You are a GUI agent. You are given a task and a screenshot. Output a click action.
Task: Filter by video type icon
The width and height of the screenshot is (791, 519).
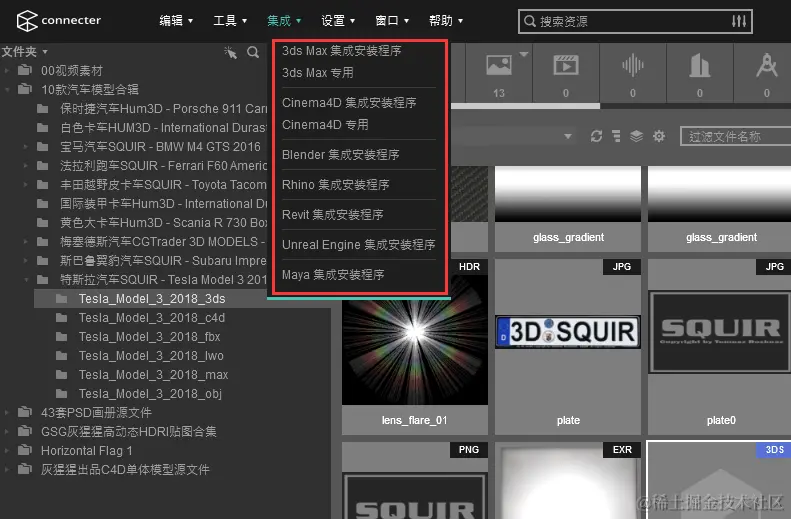(566, 66)
